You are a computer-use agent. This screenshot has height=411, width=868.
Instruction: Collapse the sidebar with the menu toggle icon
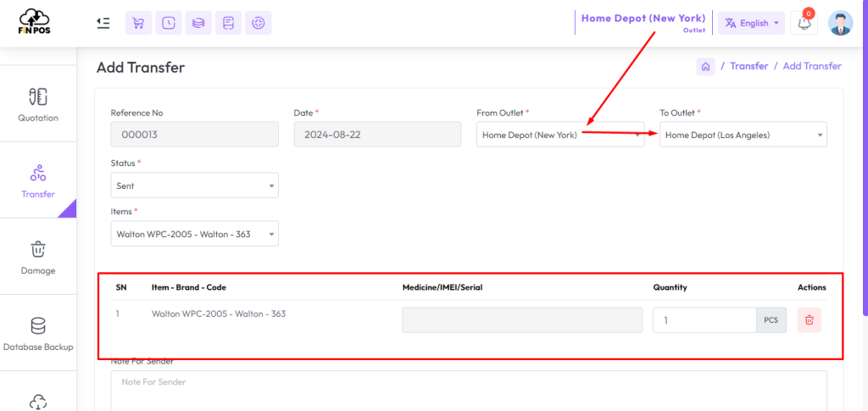point(103,23)
